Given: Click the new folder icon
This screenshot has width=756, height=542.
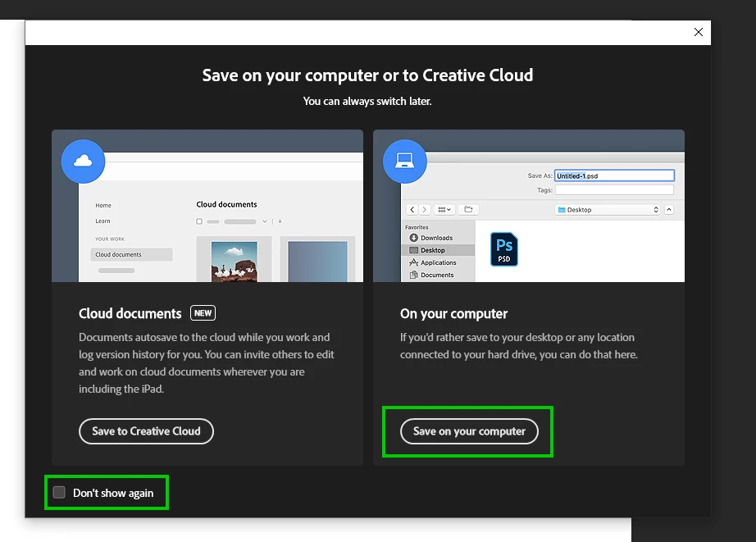Looking at the screenshot, I should click(x=468, y=209).
